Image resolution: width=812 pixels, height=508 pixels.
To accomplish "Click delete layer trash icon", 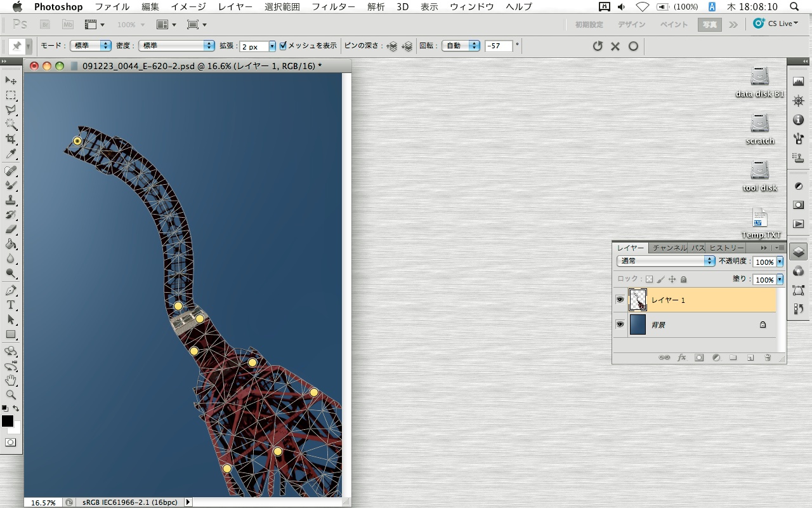I will pos(768,358).
